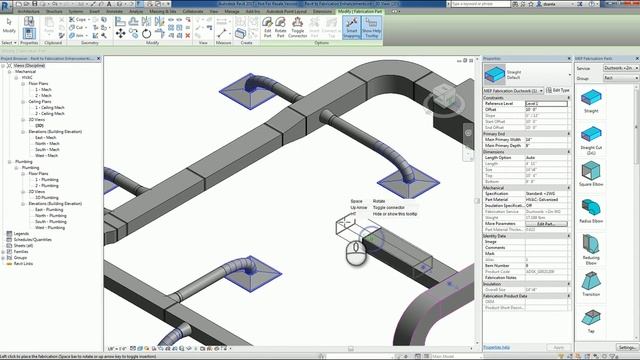Open the Collaborate ribbon tab
Screen dimensions: 640x360
click(193, 11)
